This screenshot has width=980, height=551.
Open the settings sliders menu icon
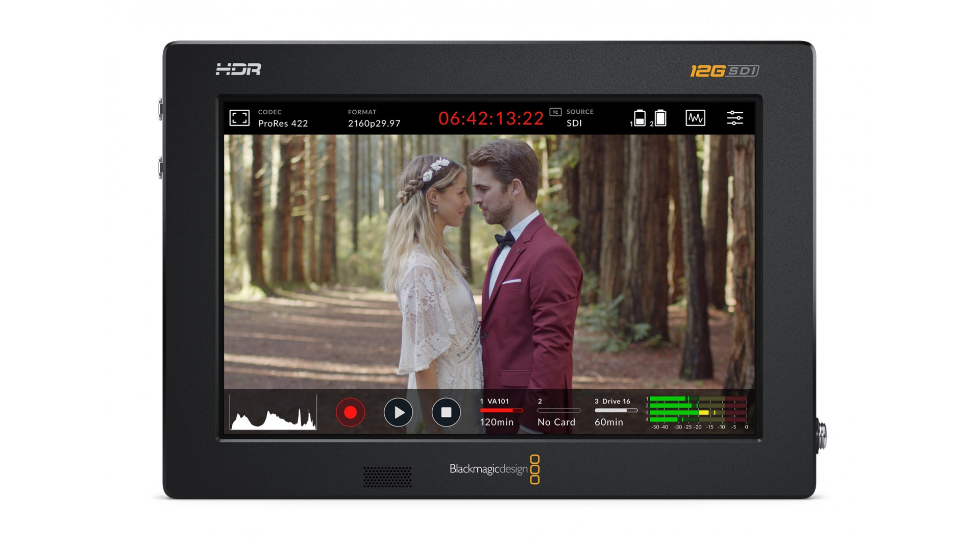734,118
